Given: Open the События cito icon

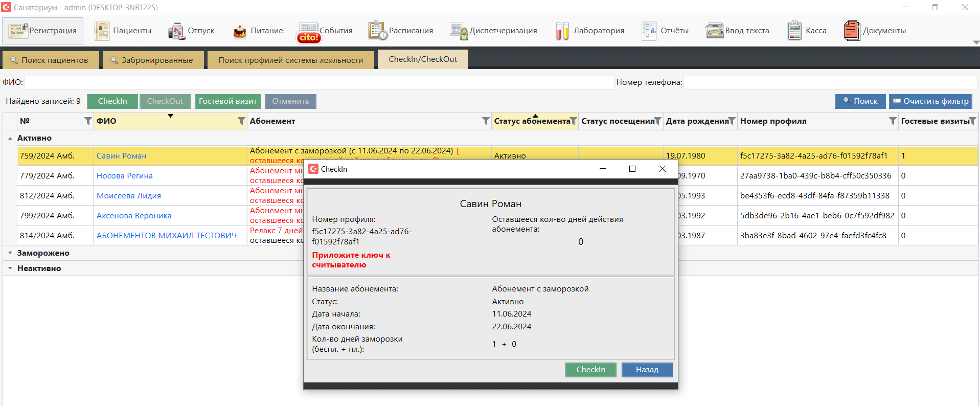Looking at the screenshot, I should pyautogui.click(x=309, y=32).
